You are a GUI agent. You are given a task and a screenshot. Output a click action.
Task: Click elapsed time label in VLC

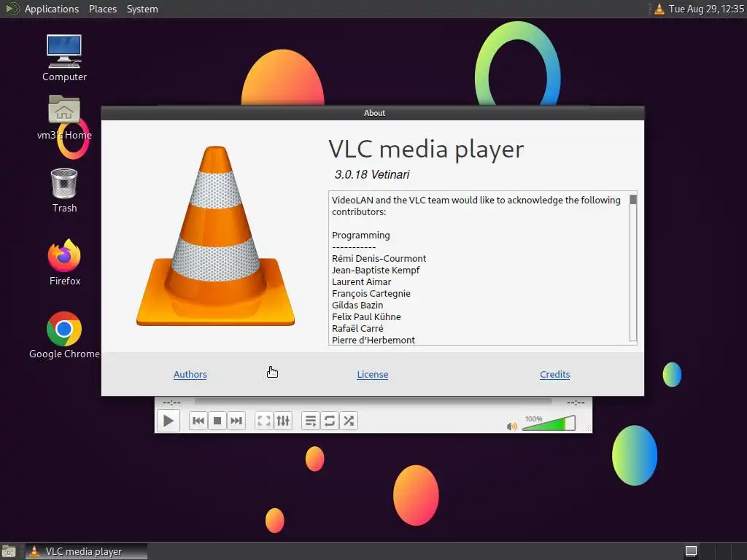click(x=171, y=402)
